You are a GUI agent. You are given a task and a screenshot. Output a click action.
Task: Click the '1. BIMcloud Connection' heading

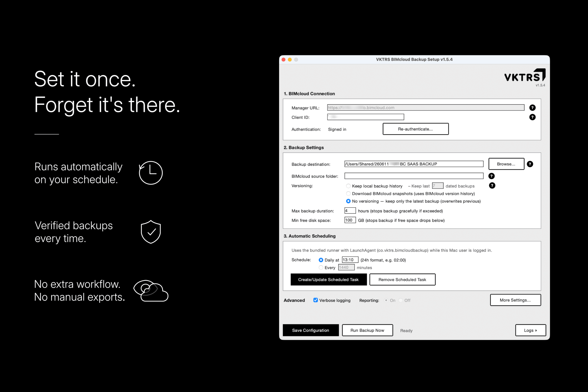(x=309, y=94)
